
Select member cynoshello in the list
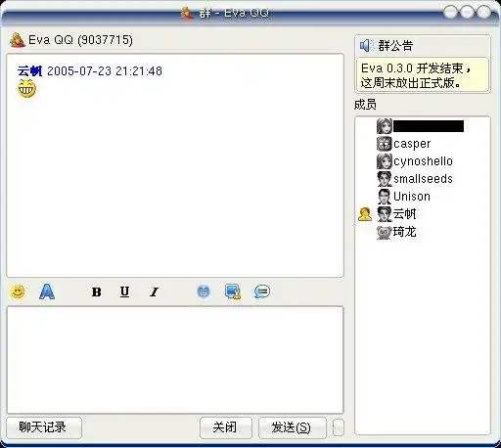pos(423,161)
